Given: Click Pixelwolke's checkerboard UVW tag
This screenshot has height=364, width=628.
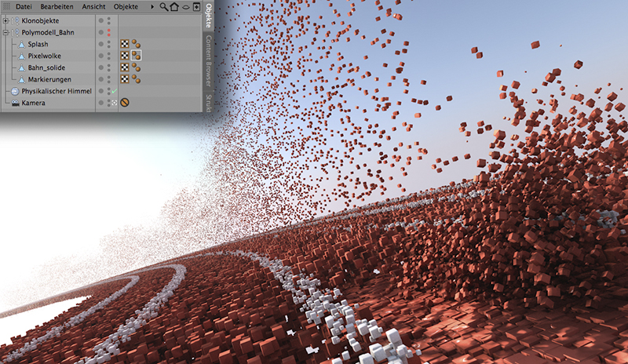Looking at the screenshot, I should pos(125,56).
